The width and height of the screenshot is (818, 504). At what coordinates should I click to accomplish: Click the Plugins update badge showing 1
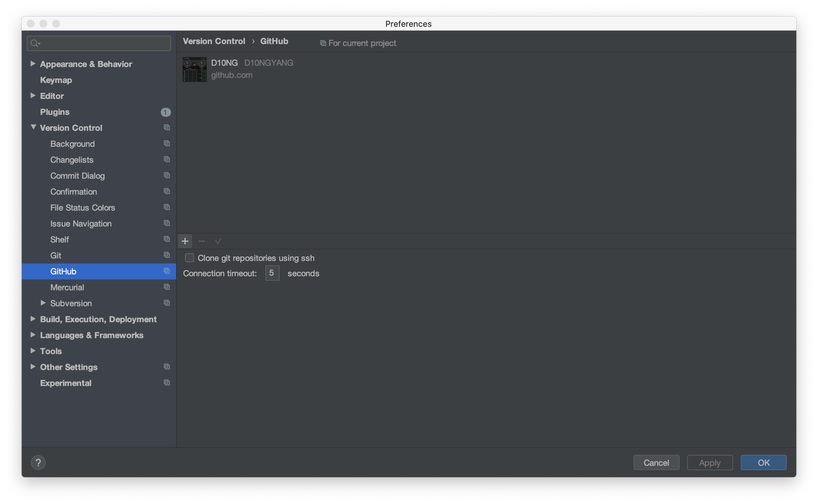tap(166, 112)
